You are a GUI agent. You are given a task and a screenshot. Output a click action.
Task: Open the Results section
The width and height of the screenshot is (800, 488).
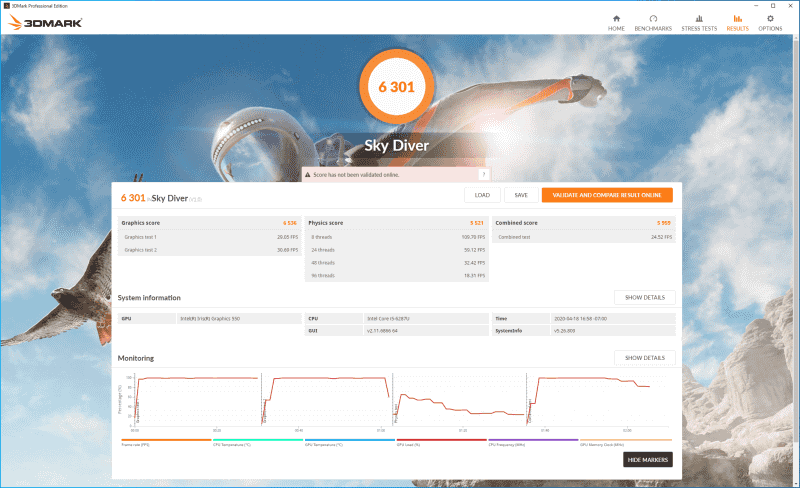[x=737, y=23]
